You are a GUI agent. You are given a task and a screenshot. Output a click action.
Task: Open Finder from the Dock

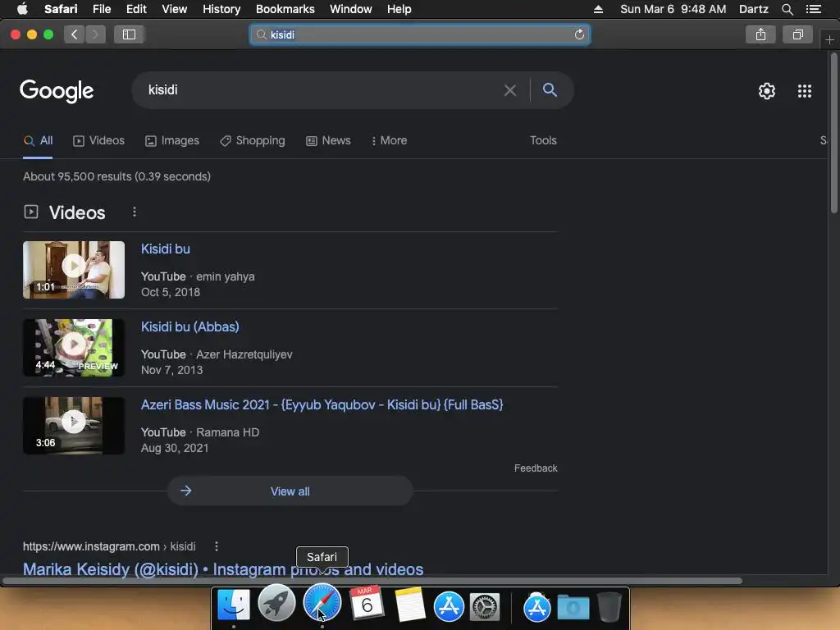point(234,605)
